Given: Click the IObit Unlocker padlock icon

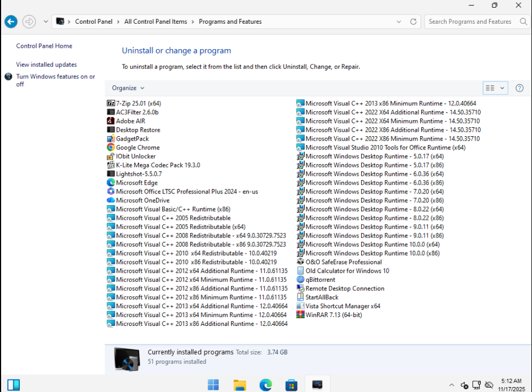Looking at the screenshot, I should coord(111,156).
